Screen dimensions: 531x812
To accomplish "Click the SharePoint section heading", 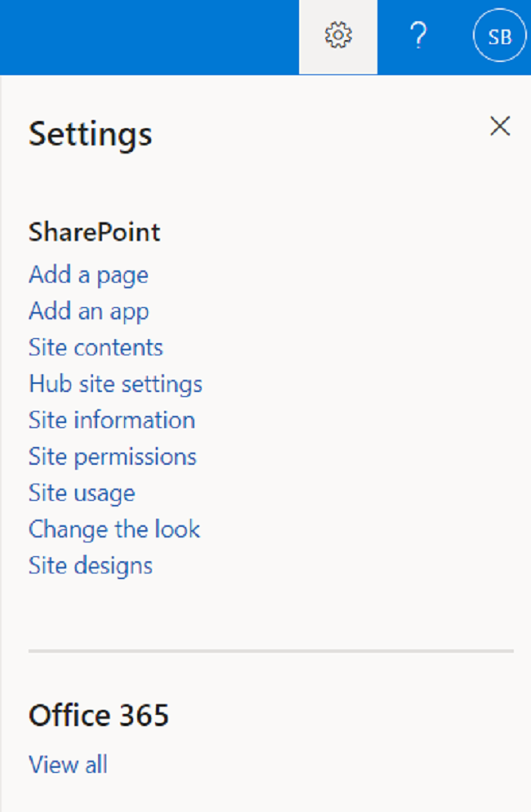I will (x=95, y=233).
